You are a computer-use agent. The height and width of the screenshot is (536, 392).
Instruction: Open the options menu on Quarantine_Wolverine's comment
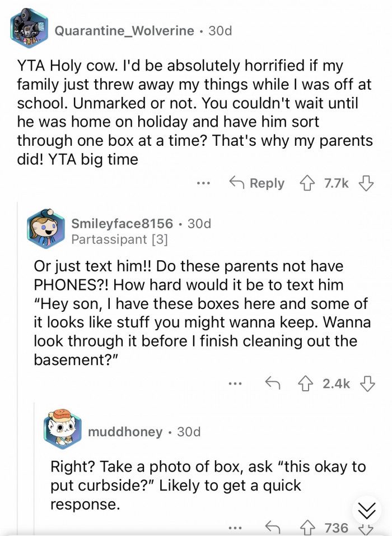click(204, 183)
